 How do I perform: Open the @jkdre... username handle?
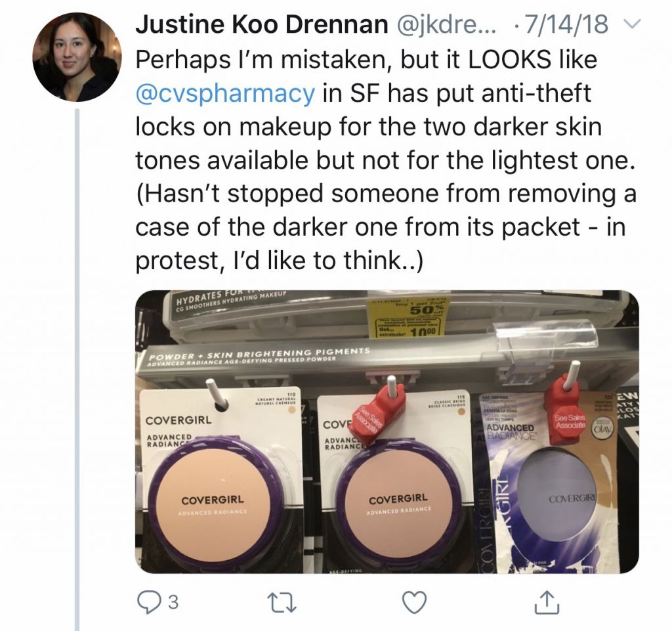(x=446, y=24)
